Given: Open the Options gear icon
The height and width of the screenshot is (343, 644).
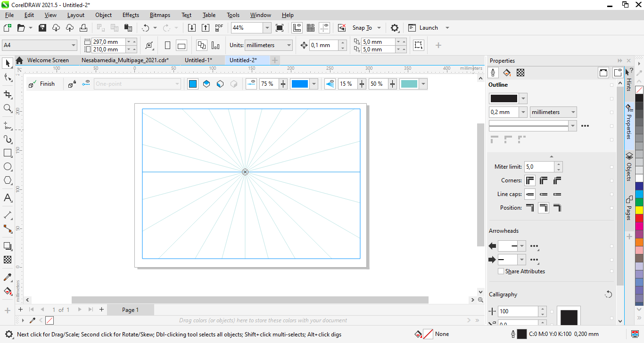Looking at the screenshot, I should (x=395, y=28).
